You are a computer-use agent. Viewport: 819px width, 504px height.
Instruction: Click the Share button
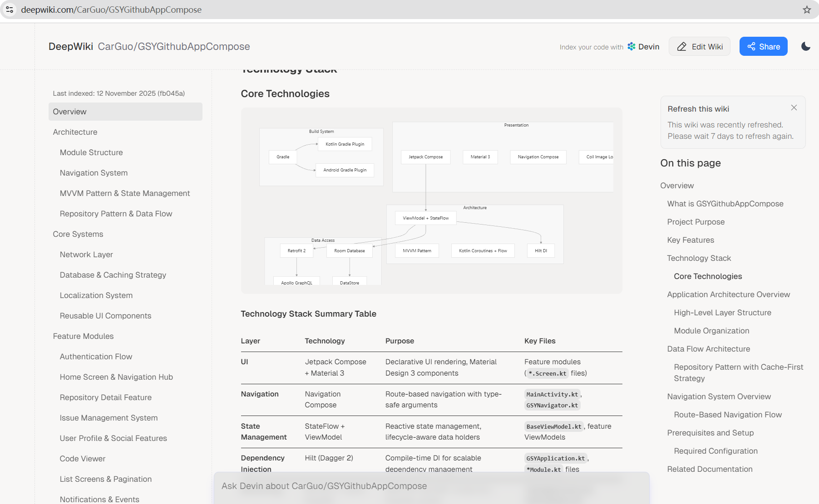764,46
